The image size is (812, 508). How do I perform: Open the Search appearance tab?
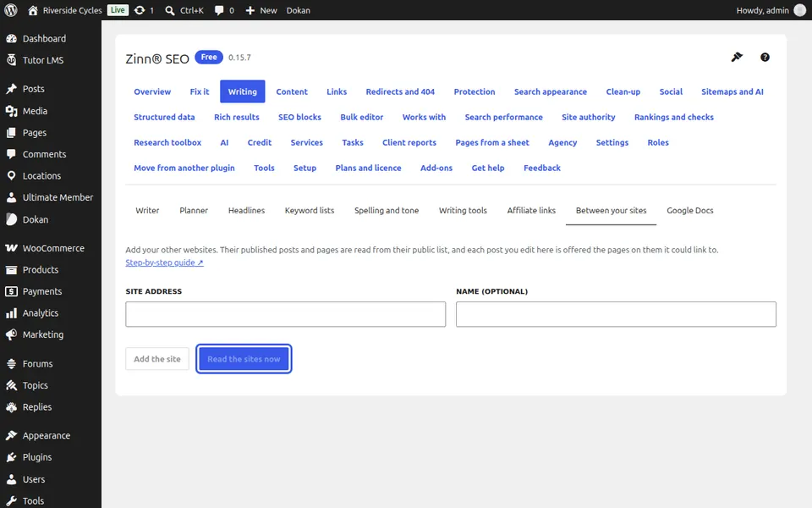[550, 91]
